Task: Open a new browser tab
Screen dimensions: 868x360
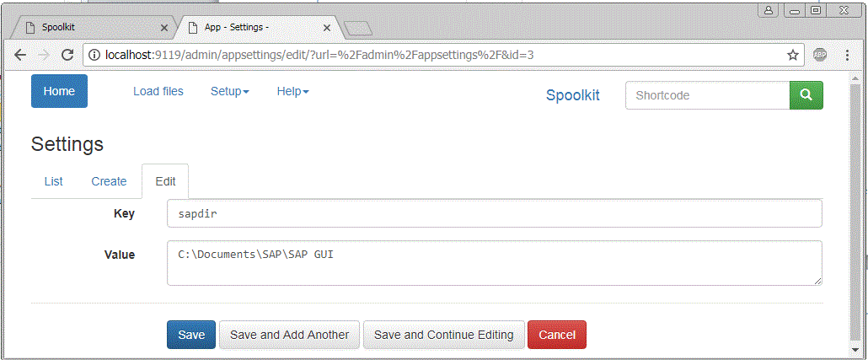Action: pos(358,29)
